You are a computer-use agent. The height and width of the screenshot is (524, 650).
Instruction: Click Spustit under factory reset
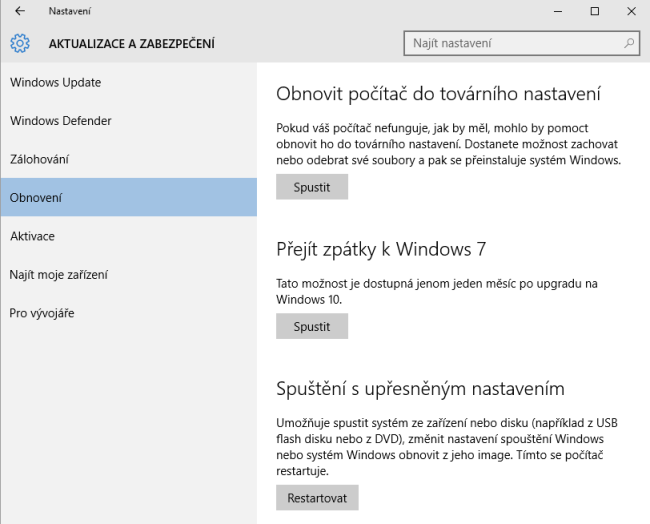[312, 187]
